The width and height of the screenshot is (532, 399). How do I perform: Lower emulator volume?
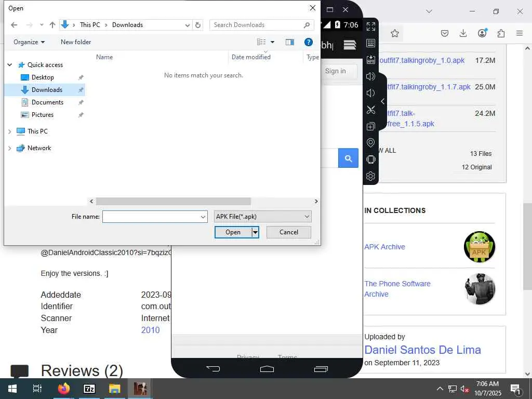pyautogui.click(x=371, y=93)
